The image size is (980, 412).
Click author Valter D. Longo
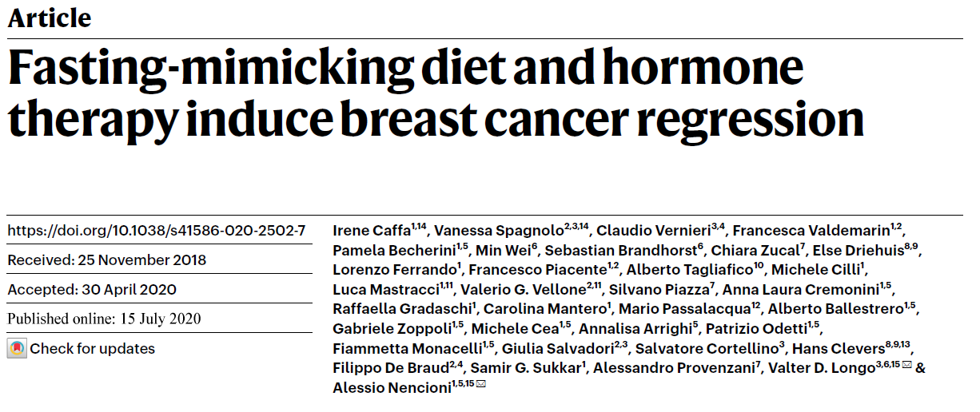(817, 368)
